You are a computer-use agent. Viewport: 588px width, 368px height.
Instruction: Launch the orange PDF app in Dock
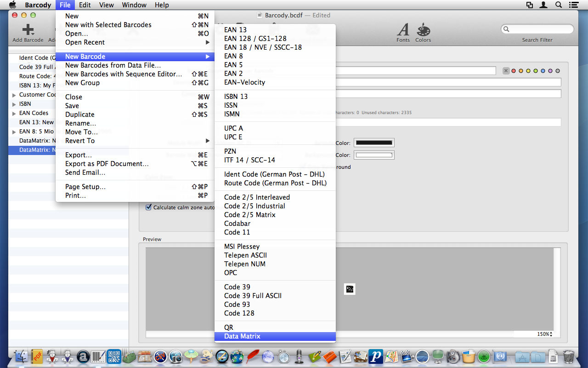point(37,356)
